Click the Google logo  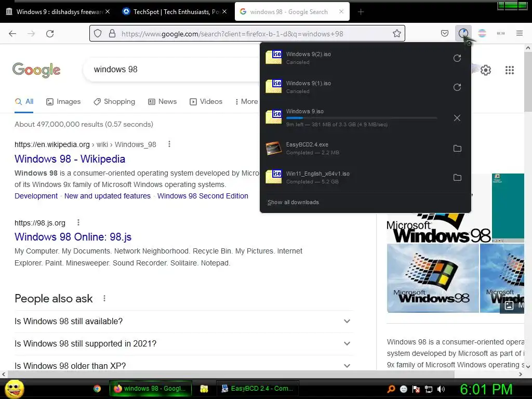(36, 70)
